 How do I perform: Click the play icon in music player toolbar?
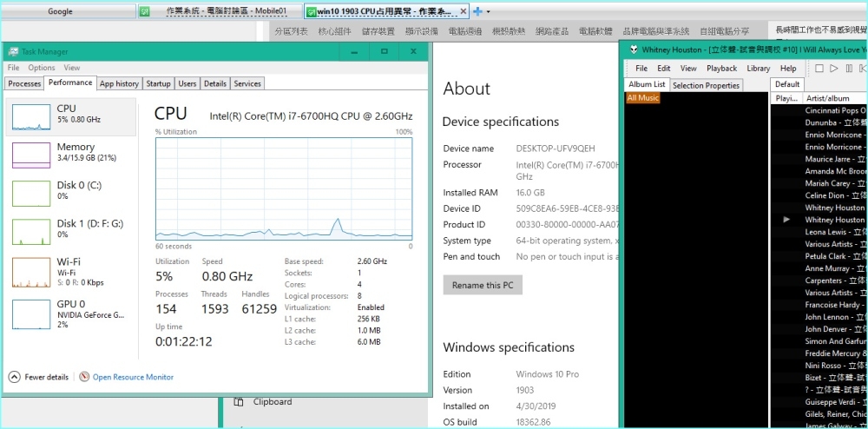(834, 68)
